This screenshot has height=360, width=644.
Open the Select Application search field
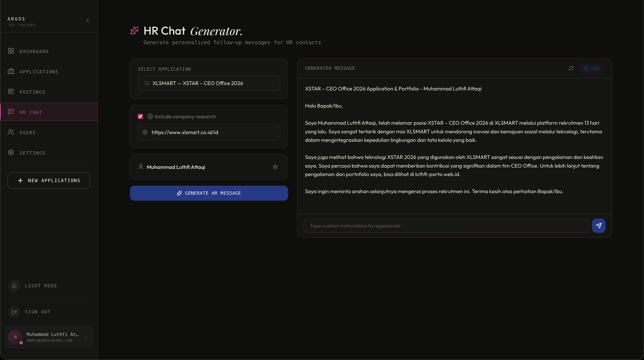[209, 83]
